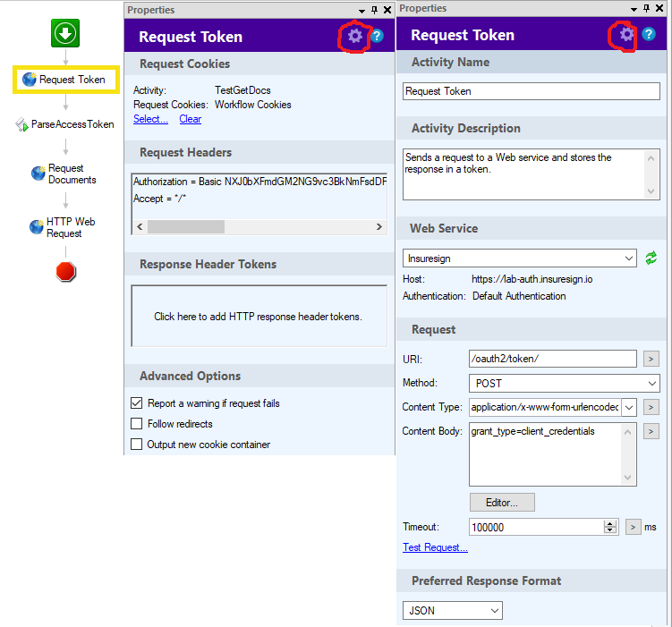Screen dimensions: 672x627
Task: Click to add HTTP response header tokens
Action: 259,317
